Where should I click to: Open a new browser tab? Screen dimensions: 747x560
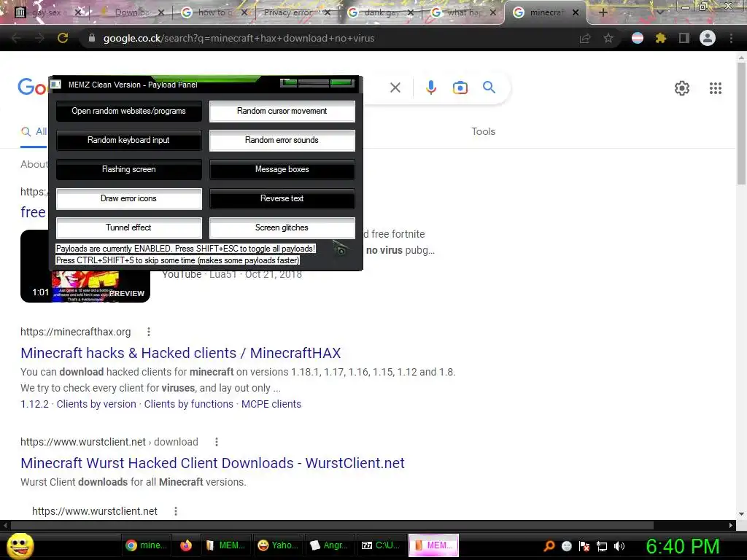pyautogui.click(x=603, y=12)
